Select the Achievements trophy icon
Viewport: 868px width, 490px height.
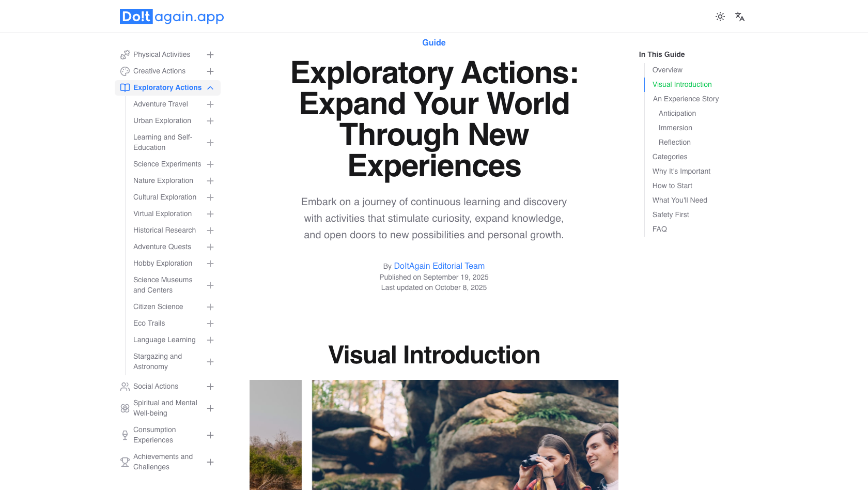[x=125, y=462]
